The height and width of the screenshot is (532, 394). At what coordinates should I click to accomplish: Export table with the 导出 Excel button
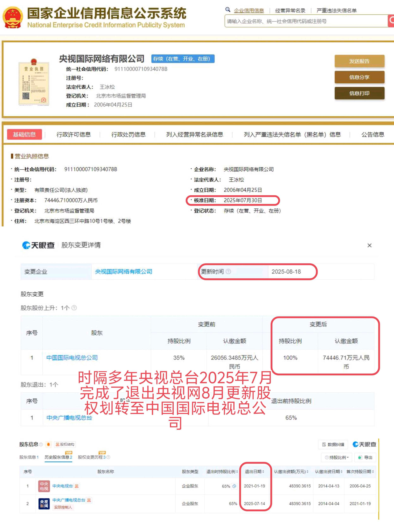tap(365, 457)
